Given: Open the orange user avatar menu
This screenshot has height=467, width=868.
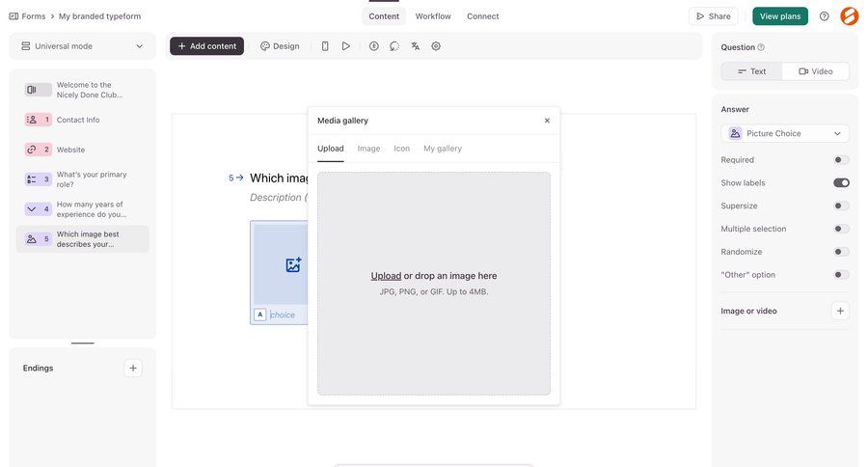Looking at the screenshot, I should point(850,16).
